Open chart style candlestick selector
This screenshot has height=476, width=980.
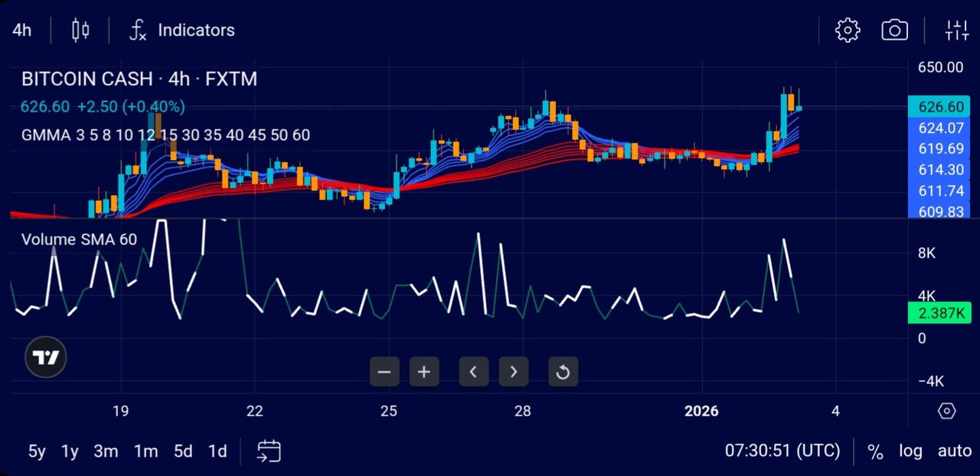(80, 31)
